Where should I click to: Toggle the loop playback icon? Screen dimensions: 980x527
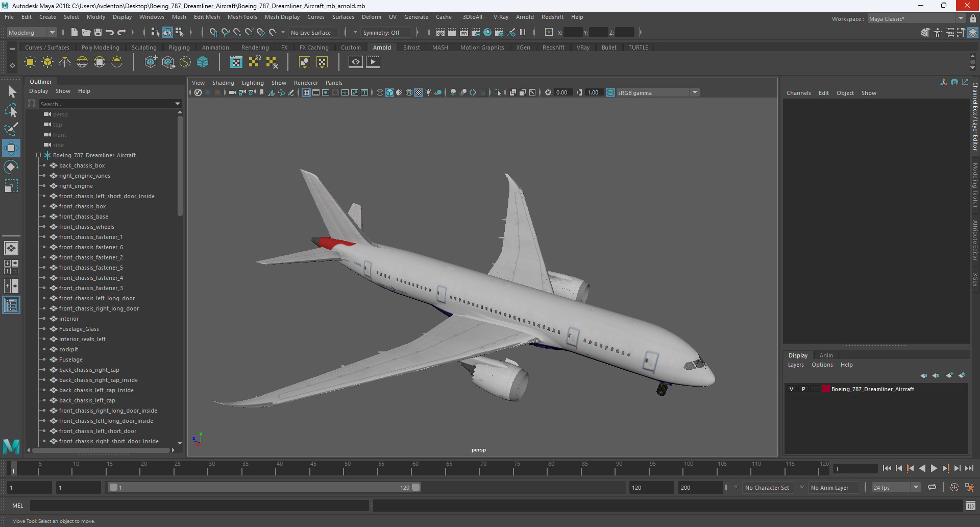932,487
